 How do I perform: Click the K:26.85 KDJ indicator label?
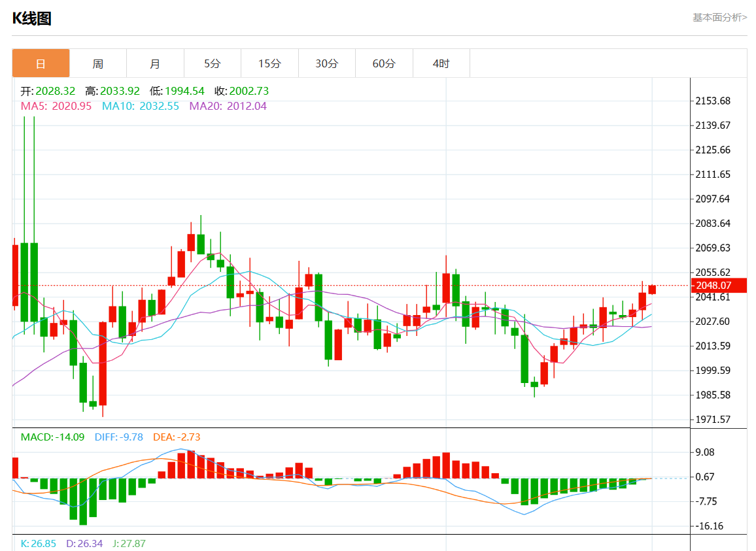coord(39,543)
